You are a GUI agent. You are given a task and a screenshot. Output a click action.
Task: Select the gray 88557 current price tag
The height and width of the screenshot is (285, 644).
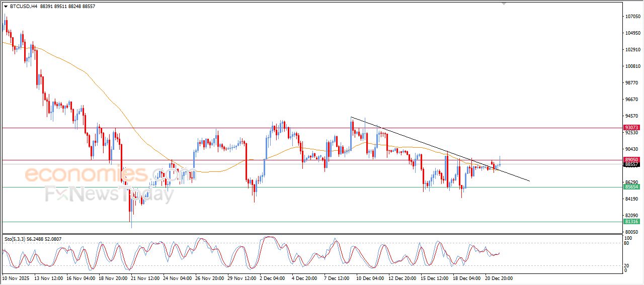[631, 164]
